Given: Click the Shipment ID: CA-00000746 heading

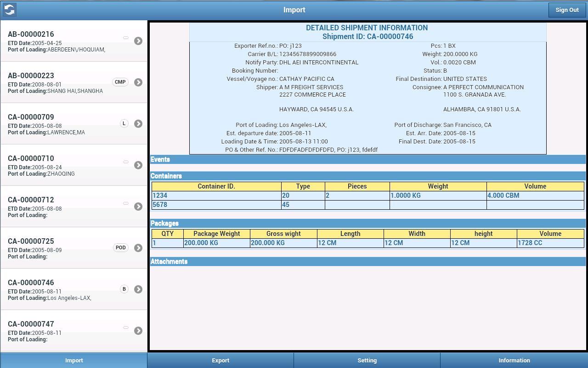Looking at the screenshot, I should pyautogui.click(x=367, y=37).
